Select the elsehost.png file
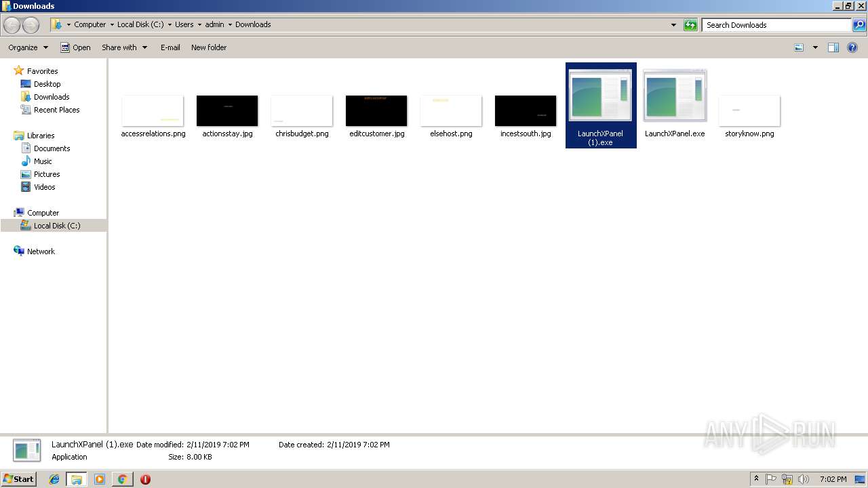 451,117
